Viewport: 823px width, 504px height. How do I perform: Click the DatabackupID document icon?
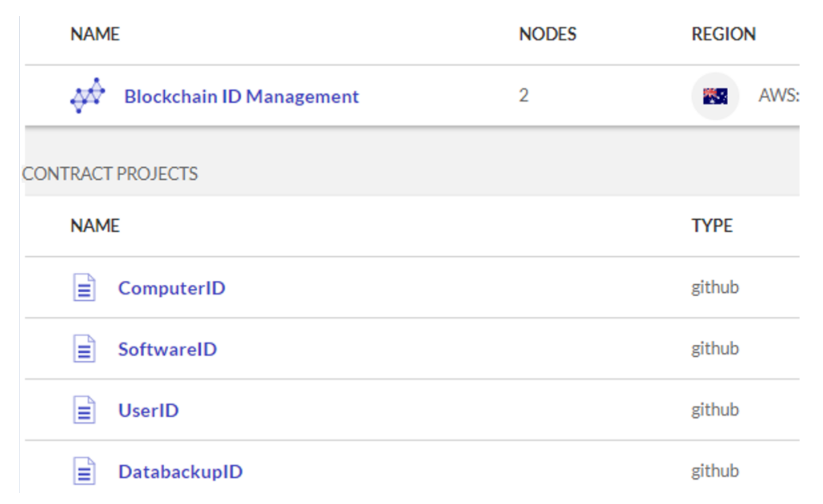[x=84, y=471]
